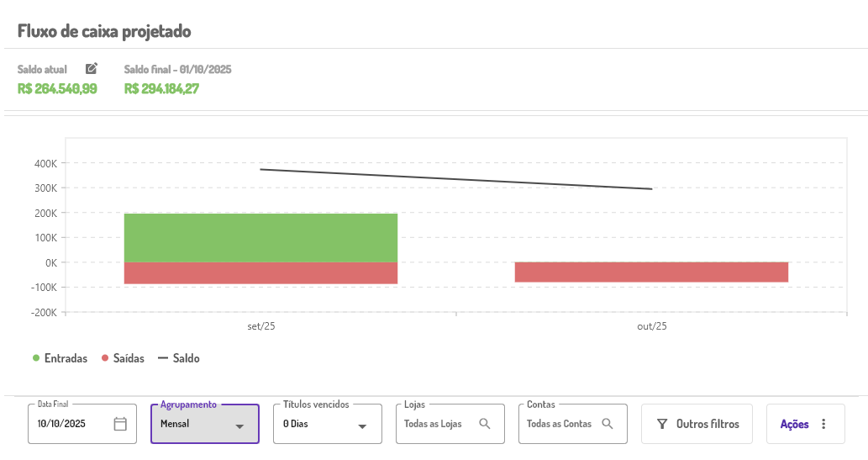Click the search icon in Lojas field

click(485, 424)
